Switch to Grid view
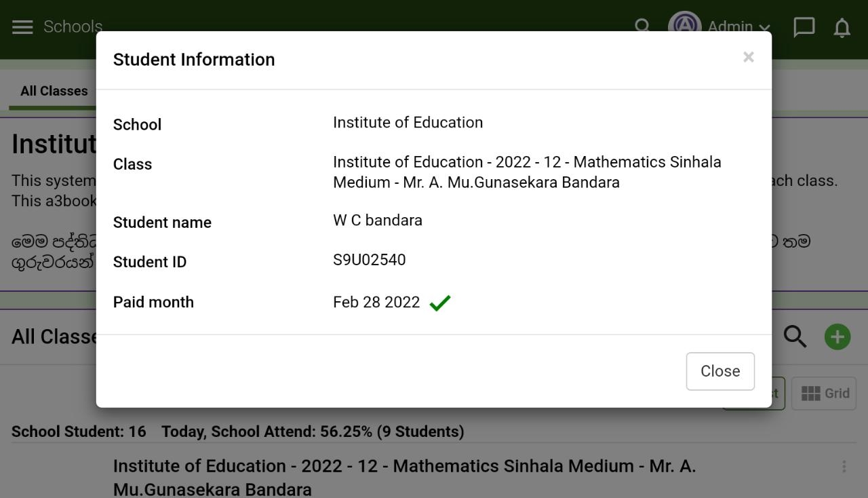 [824, 394]
